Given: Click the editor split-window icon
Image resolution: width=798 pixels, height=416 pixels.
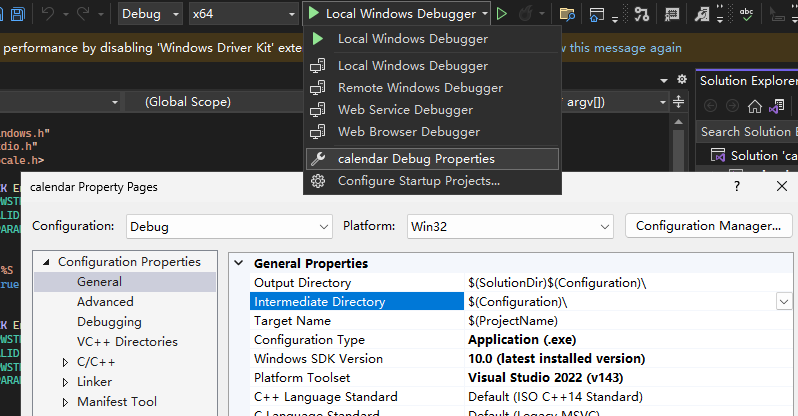Looking at the screenshot, I should [678, 101].
